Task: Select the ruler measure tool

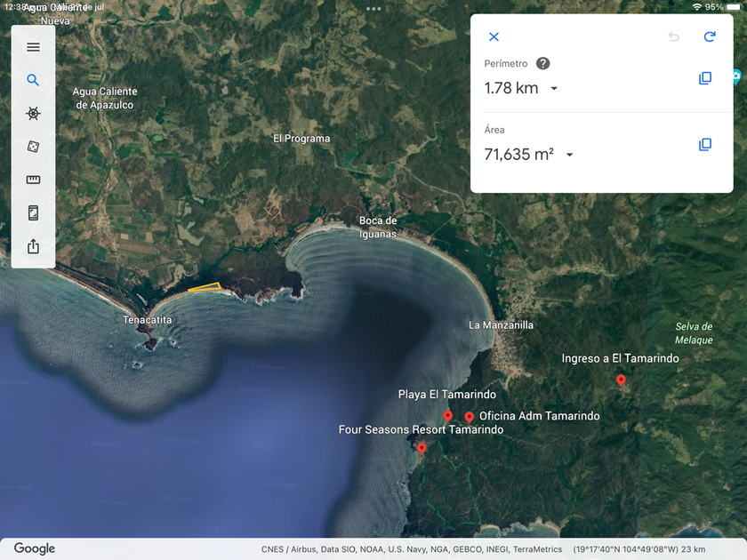Action: tap(33, 180)
